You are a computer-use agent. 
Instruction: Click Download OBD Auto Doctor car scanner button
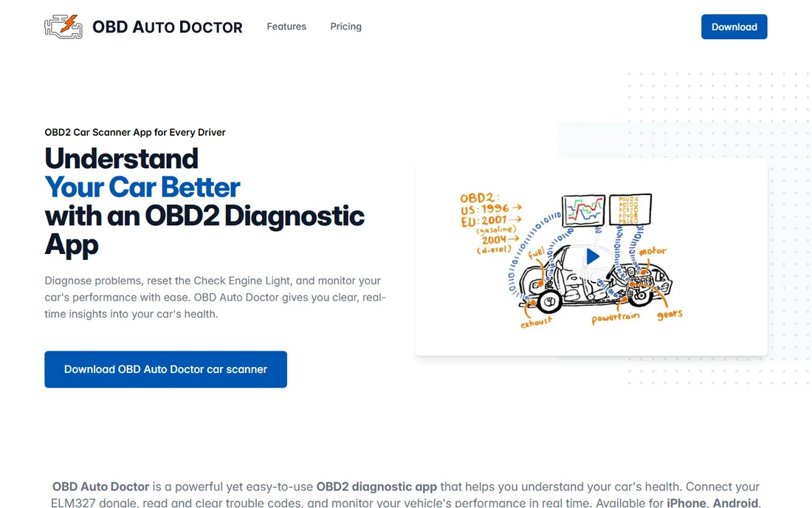pyautogui.click(x=165, y=369)
